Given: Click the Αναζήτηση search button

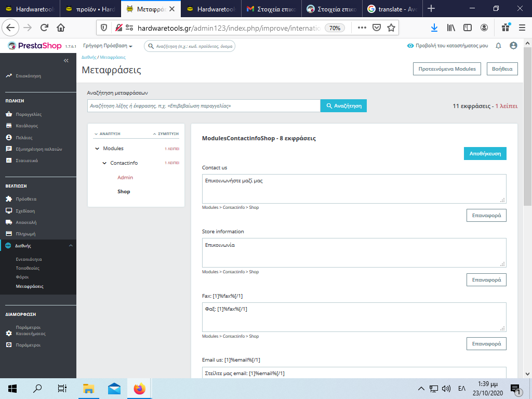Looking at the screenshot, I should [x=344, y=106].
